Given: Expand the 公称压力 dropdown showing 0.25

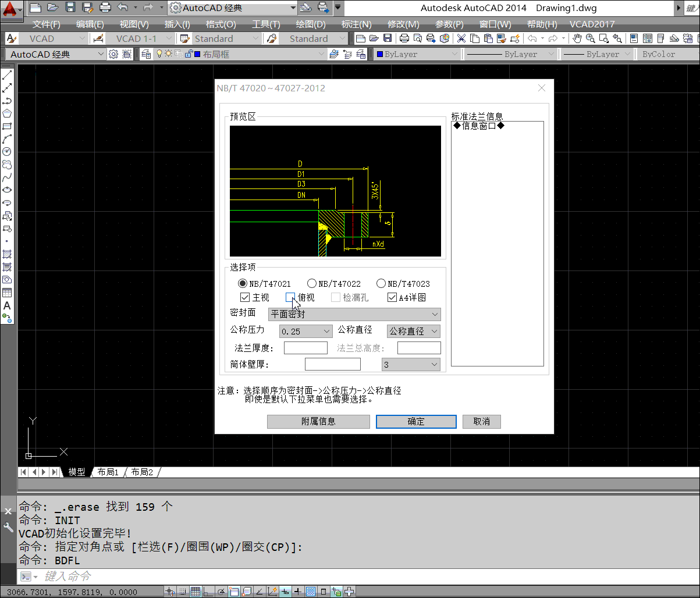Looking at the screenshot, I should pos(305,332).
